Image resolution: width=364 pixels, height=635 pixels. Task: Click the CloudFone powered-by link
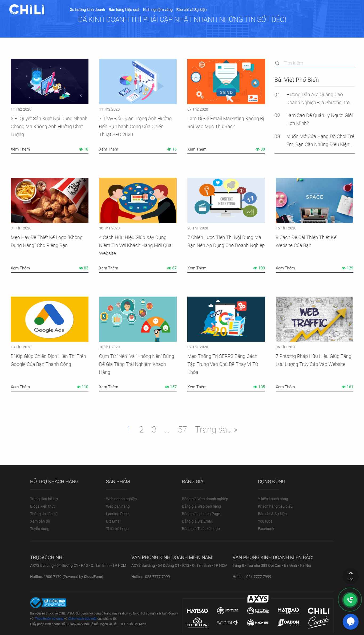[93, 577]
